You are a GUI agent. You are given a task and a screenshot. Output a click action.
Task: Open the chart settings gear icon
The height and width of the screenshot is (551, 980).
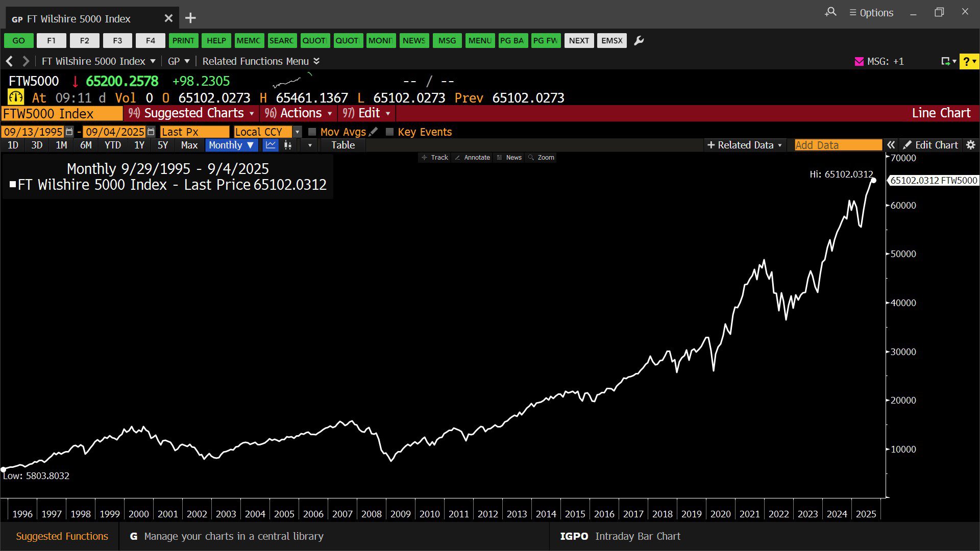pyautogui.click(x=971, y=145)
